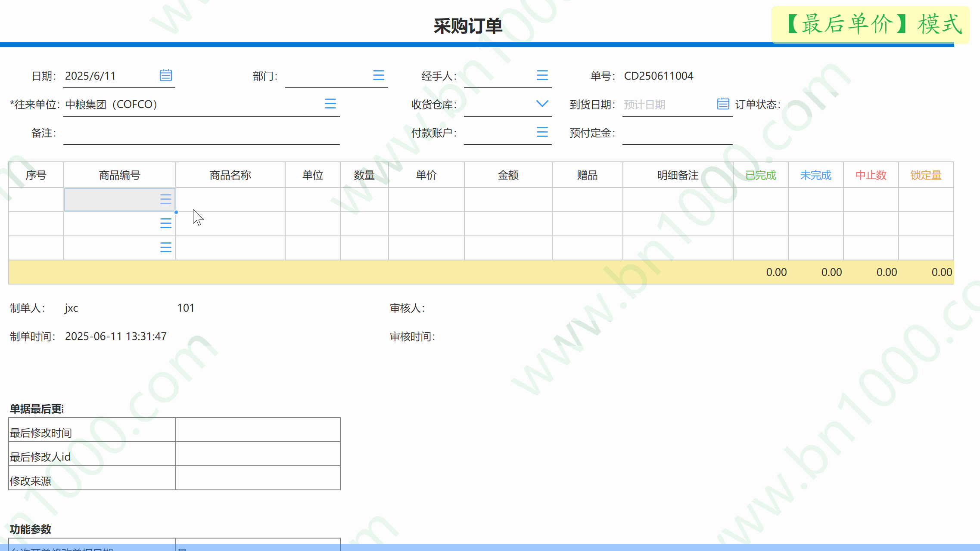Click the value cell beside 最后修改人id

[258, 454]
